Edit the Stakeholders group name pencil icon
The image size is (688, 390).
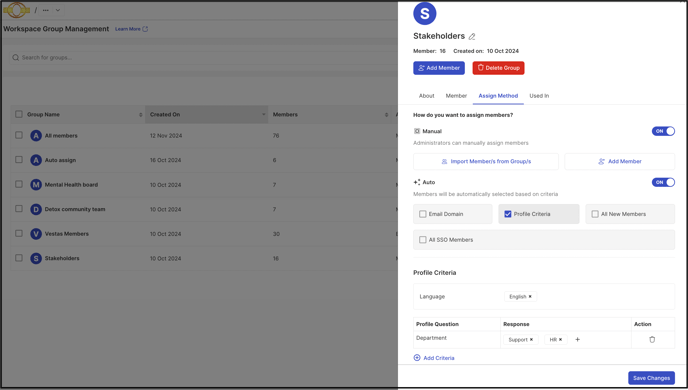pyautogui.click(x=472, y=36)
